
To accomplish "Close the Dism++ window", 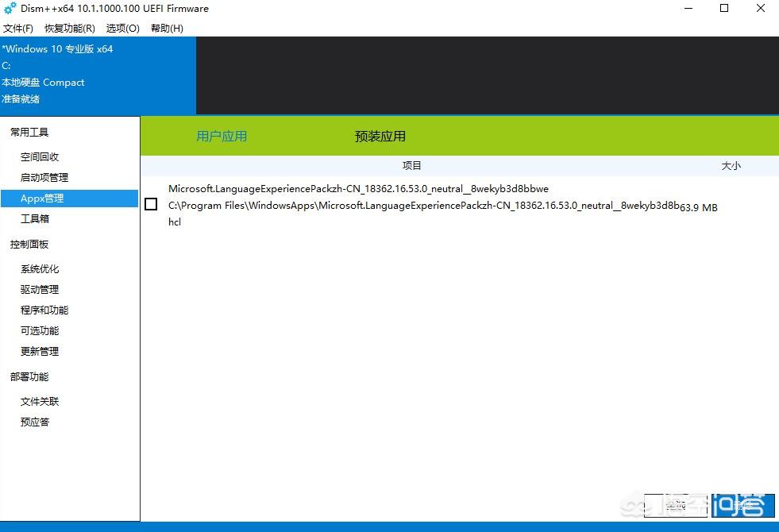I will 761,9.
